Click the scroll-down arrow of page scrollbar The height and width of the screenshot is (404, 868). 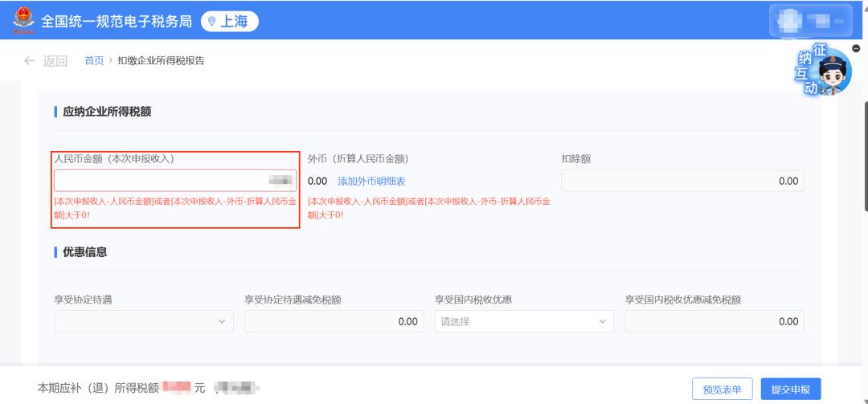(863, 399)
